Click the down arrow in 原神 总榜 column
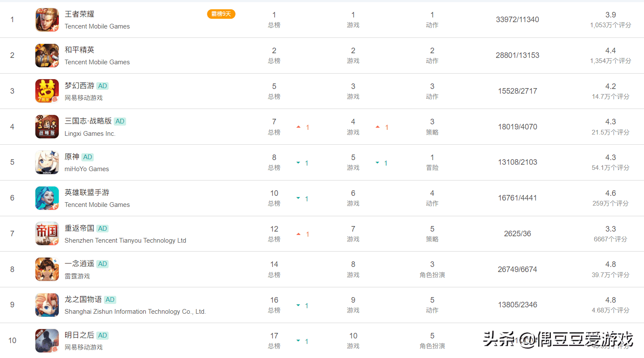 pos(298,163)
